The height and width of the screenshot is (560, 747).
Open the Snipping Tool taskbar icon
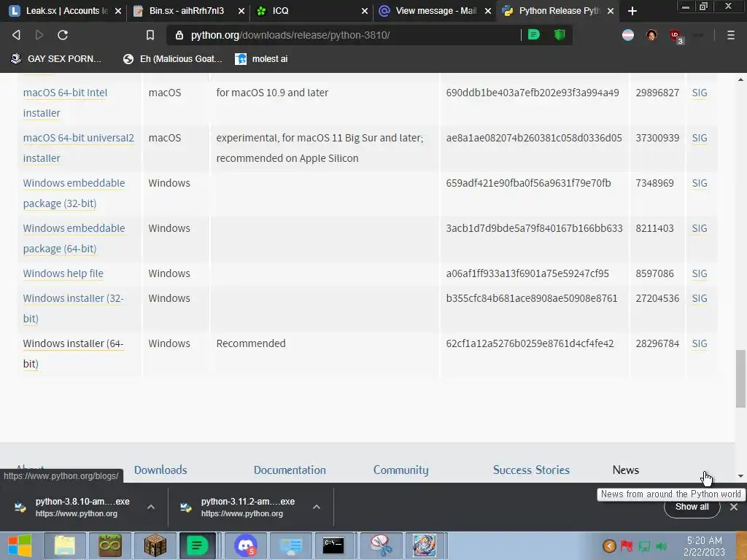pyautogui.click(x=382, y=545)
